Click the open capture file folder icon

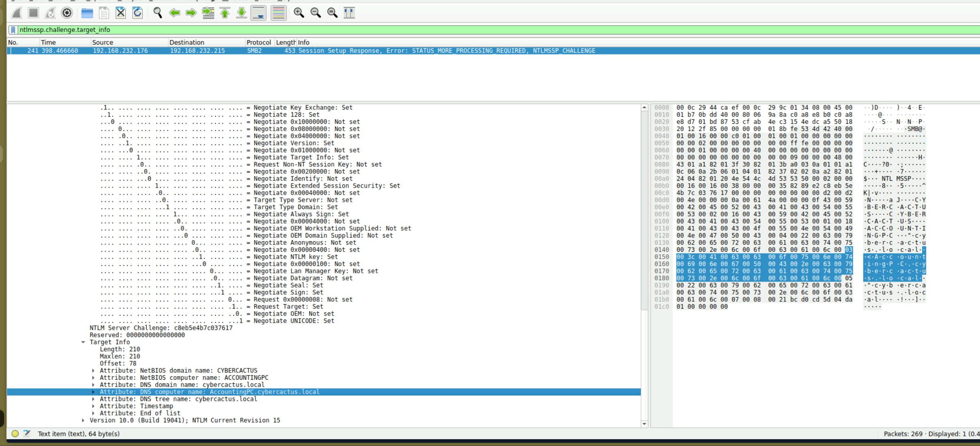click(x=87, y=13)
